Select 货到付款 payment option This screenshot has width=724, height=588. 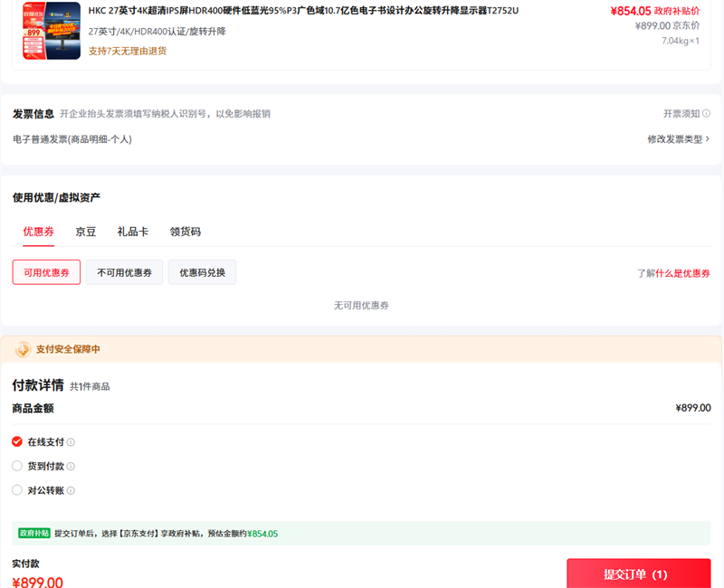coord(17,467)
